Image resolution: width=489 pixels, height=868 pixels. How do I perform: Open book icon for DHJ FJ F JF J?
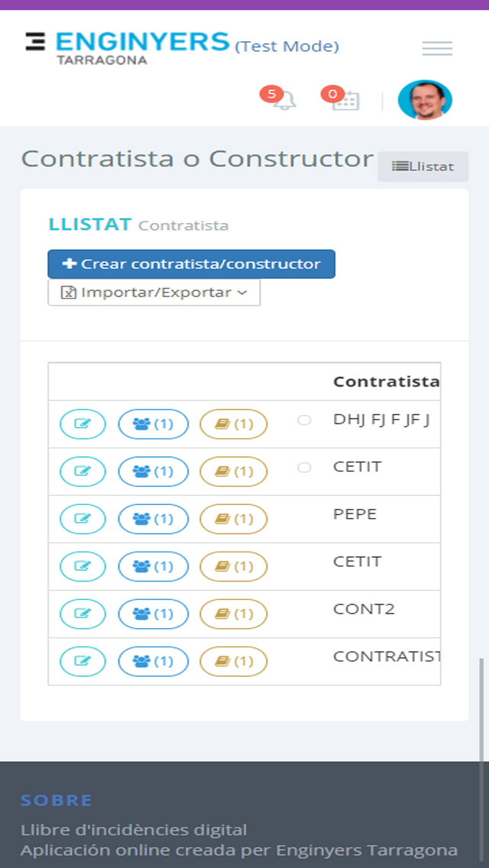coord(234,424)
